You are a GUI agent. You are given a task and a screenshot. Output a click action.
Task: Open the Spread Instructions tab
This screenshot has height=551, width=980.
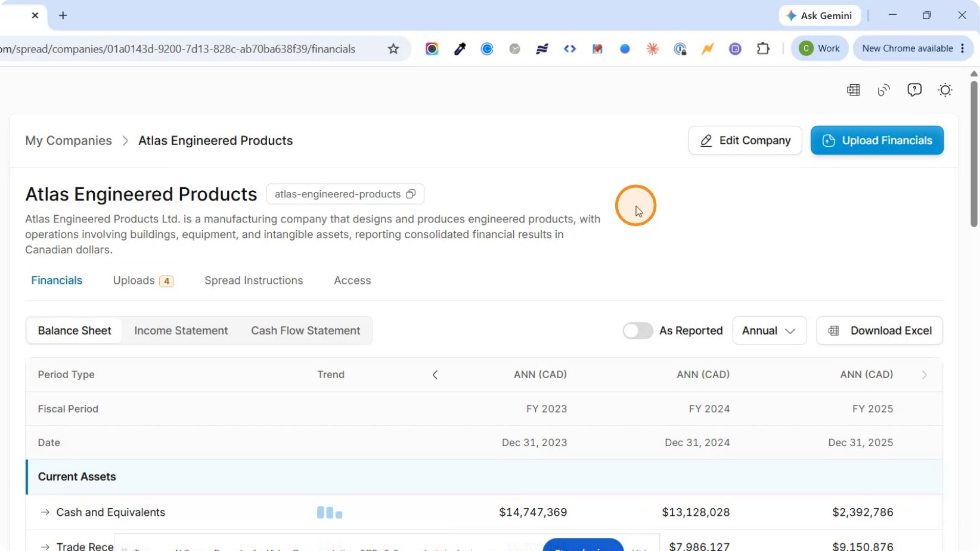pyautogui.click(x=254, y=280)
